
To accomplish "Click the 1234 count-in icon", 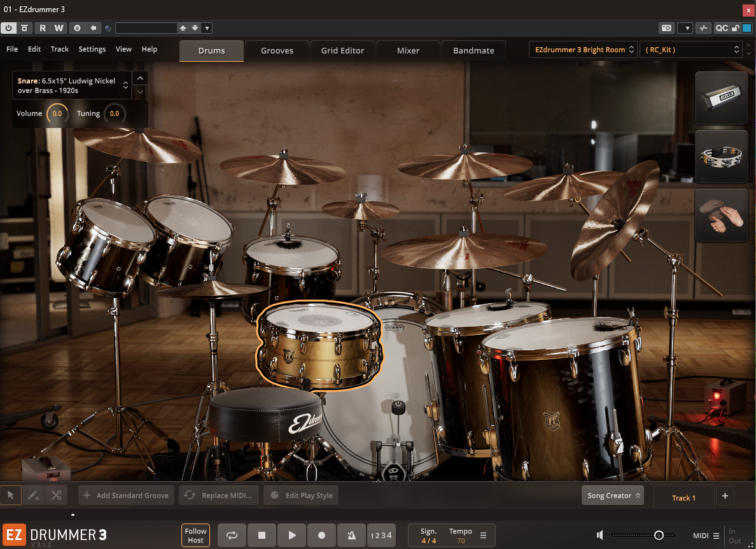I will tap(381, 535).
